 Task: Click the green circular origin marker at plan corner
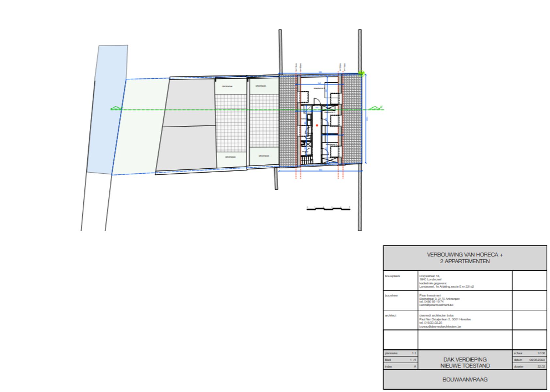click(x=361, y=73)
